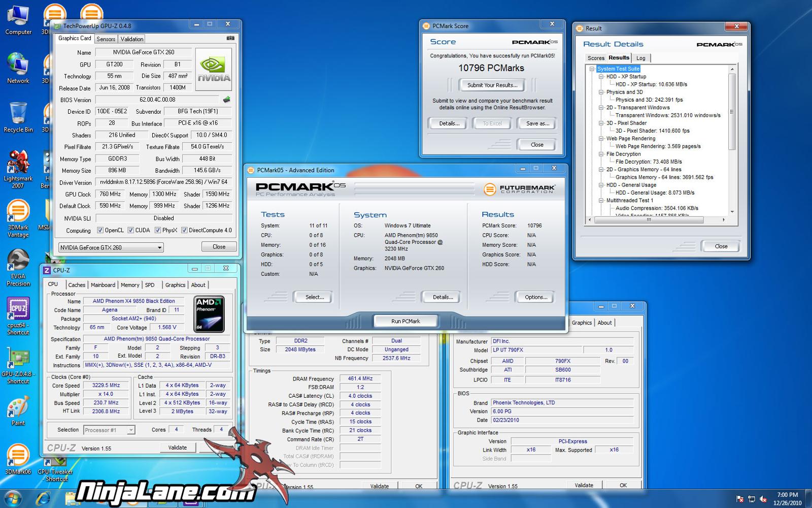Toggle the OpenCL checkbox in GPU-Z
The height and width of the screenshot is (508, 812).
100,230
